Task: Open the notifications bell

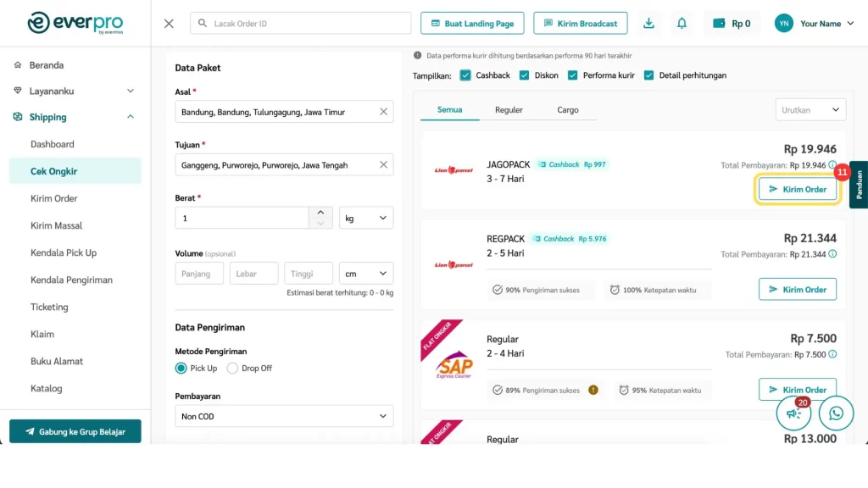Action: tap(682, 24)
